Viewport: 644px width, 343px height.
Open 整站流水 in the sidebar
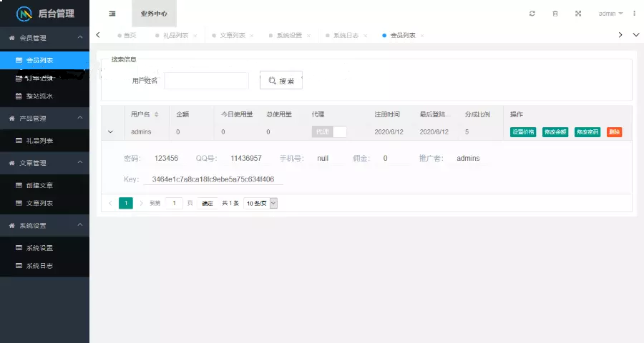44,96
